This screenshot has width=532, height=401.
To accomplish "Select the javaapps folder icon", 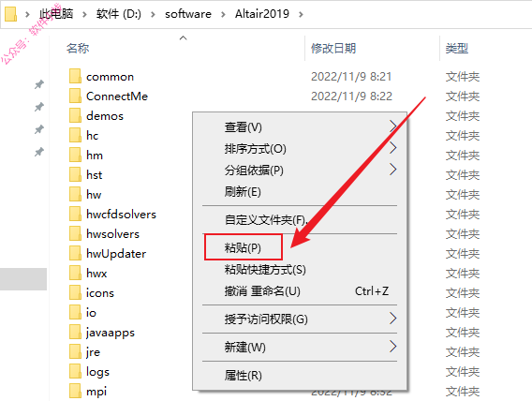I will coord(75,332).
